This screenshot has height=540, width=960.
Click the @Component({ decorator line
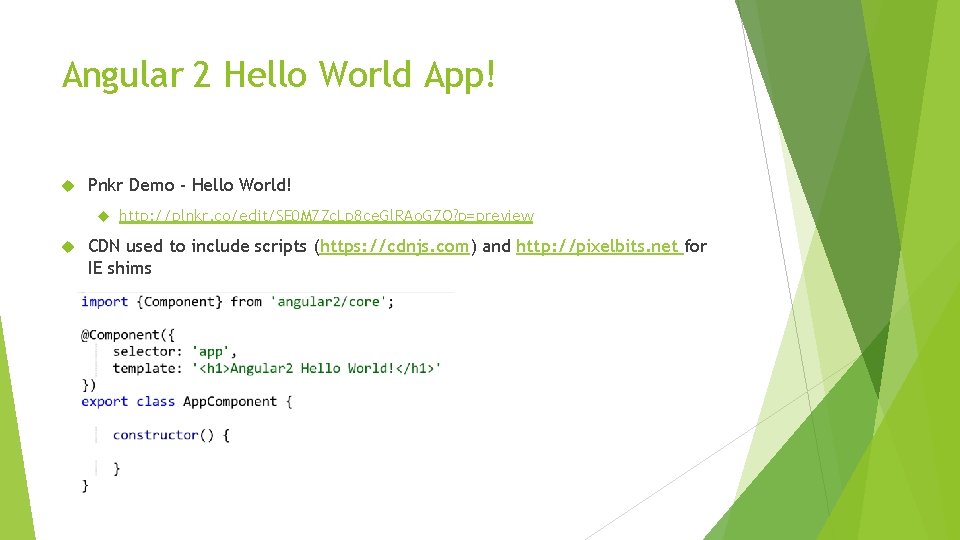click(x=128, y=335)
